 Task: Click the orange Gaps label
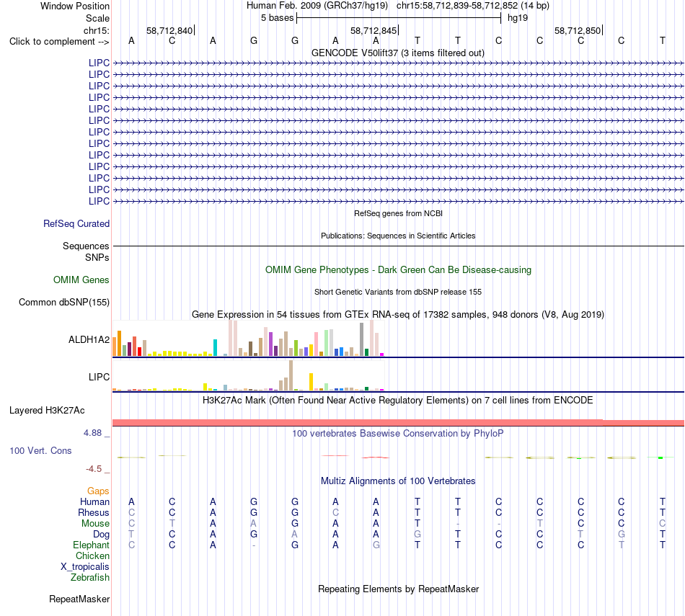click(x=98, y=491)
